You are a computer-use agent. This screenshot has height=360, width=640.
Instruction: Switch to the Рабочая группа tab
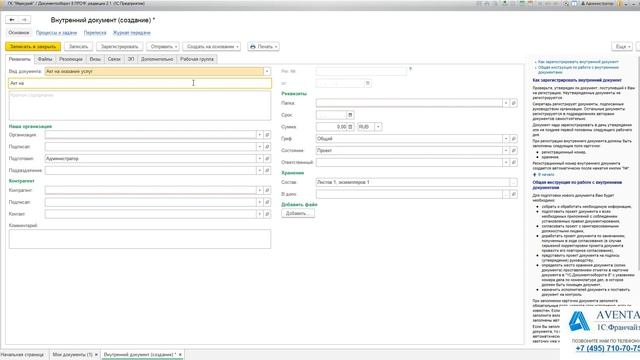[x=197, y=59]
